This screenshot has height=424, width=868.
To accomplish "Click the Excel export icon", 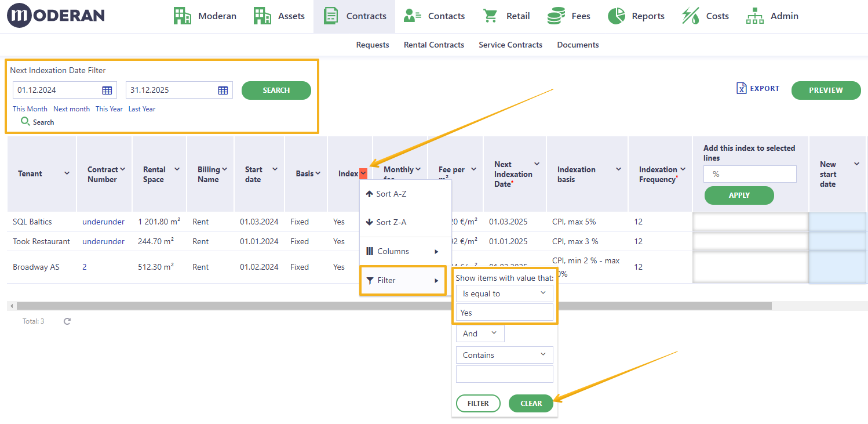I will coord(741,88).
